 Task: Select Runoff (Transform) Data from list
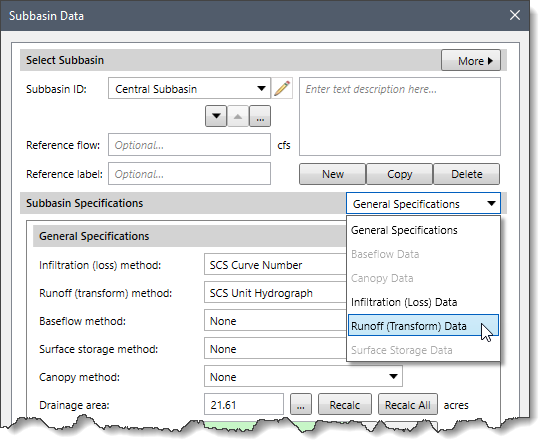pyautogui.click(x=423, y=326)
